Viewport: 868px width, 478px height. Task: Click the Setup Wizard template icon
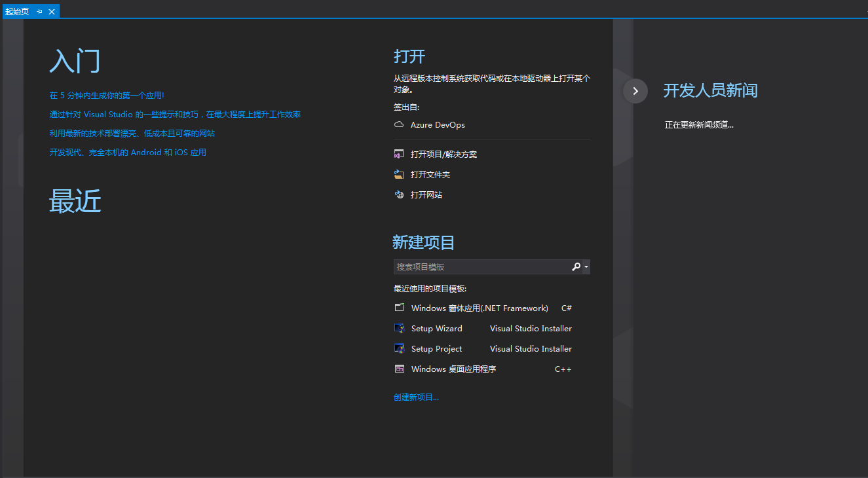click(x=400, y=328)
